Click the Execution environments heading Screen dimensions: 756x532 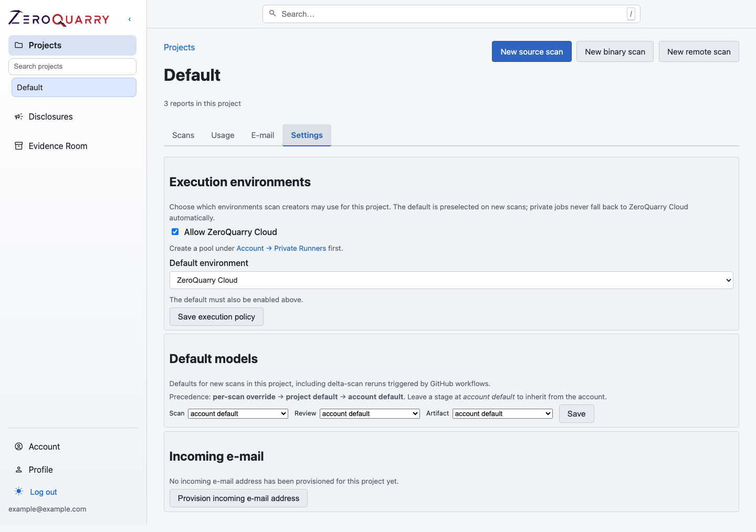click(x=240, y=182)
